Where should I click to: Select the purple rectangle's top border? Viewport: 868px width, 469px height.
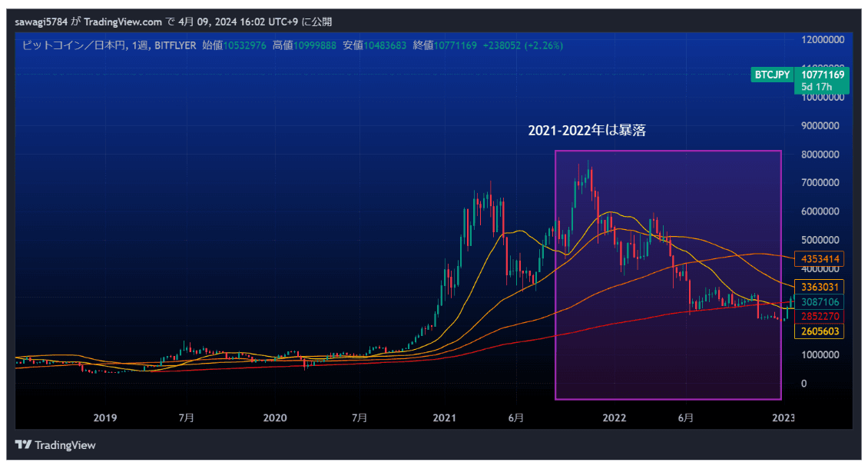pyautogui.click(x=668, y=151)
